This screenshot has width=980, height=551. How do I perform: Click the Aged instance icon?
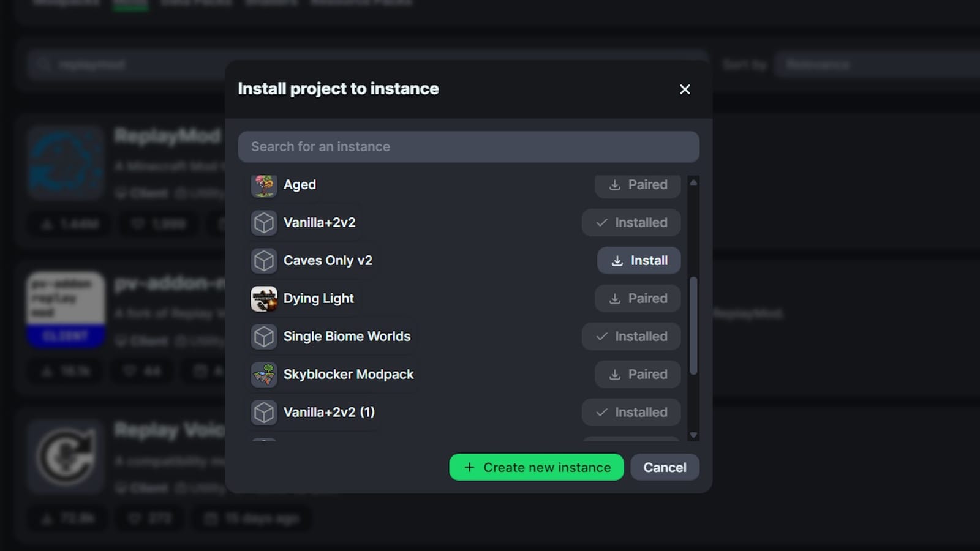click(x=264, y=186)
